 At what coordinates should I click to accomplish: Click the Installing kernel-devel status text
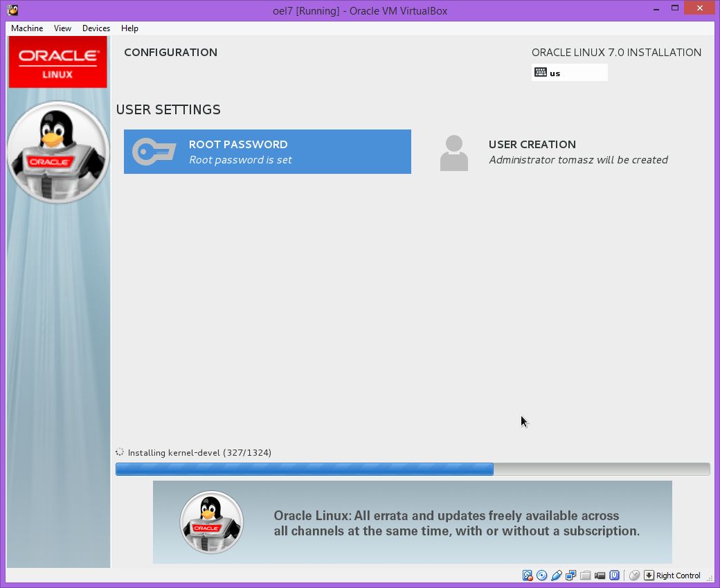click(199, 452)
